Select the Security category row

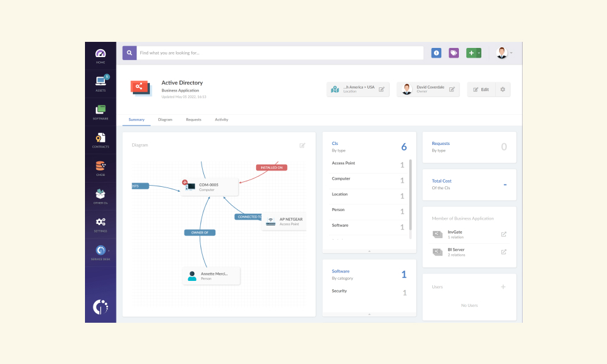coord(369,292)
